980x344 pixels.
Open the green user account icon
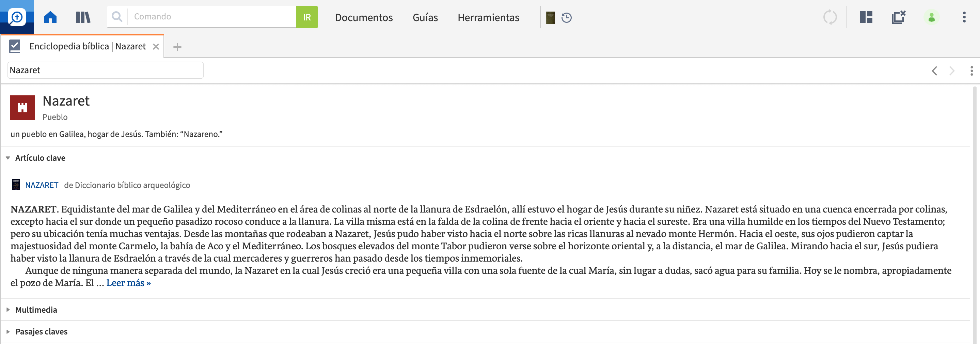coord(931,17)
